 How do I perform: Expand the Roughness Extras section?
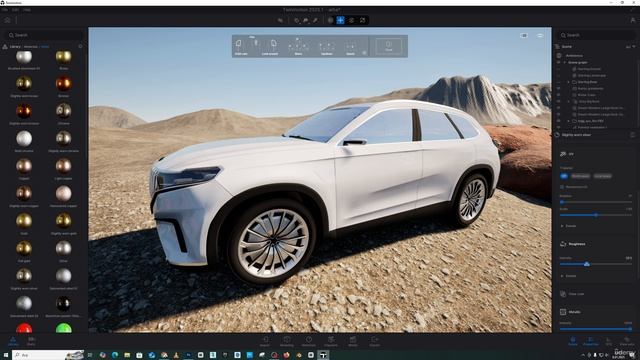coord(563,276)
